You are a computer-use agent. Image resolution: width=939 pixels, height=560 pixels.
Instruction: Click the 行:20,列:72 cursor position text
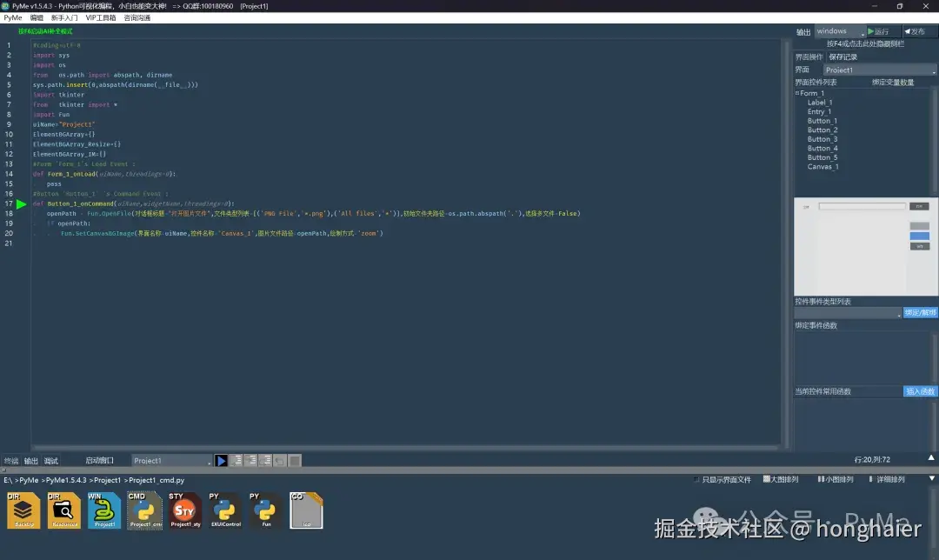point(872,460)
